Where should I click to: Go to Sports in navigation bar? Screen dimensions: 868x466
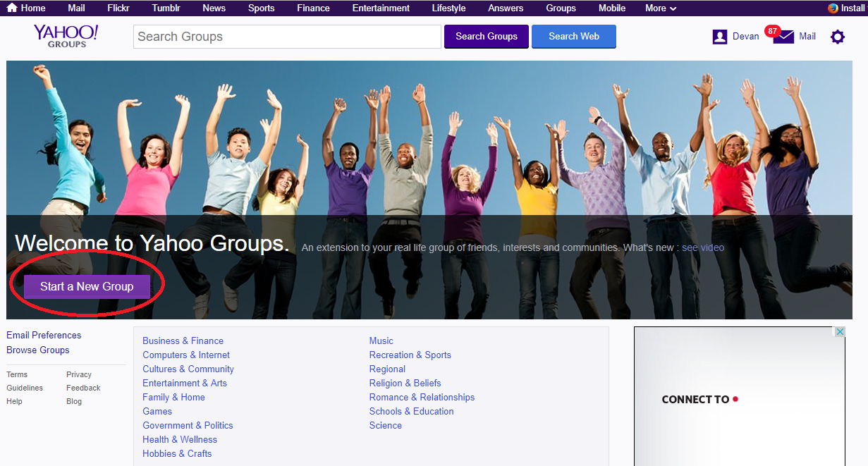[x=261, y=8]
